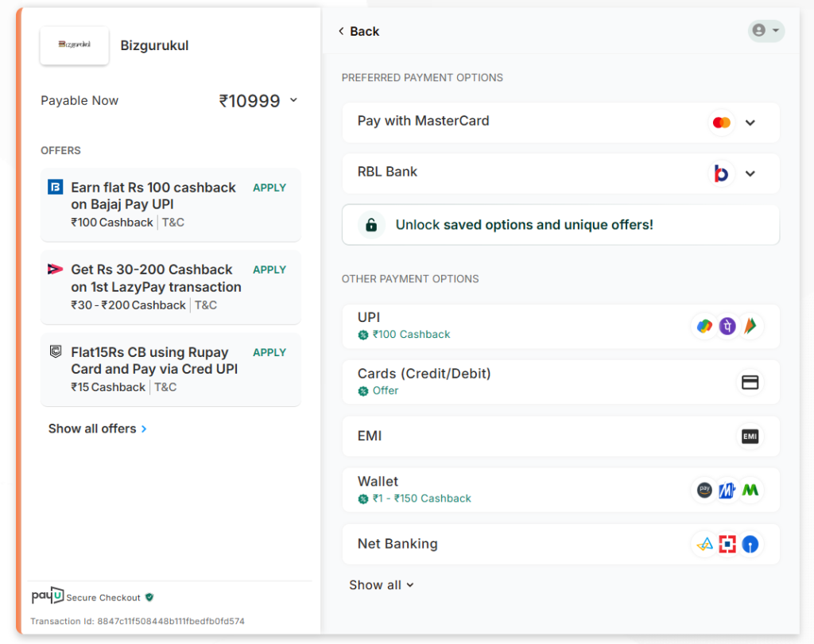The image size is (814, 644).
Task: Go back using the Back button
Action: point(359,31)
